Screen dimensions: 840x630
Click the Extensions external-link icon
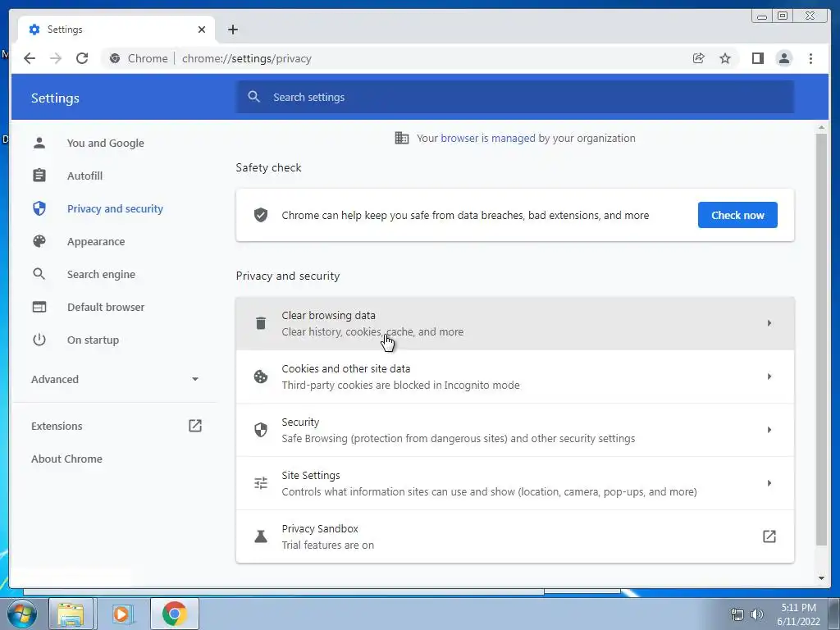click(195, 426)
